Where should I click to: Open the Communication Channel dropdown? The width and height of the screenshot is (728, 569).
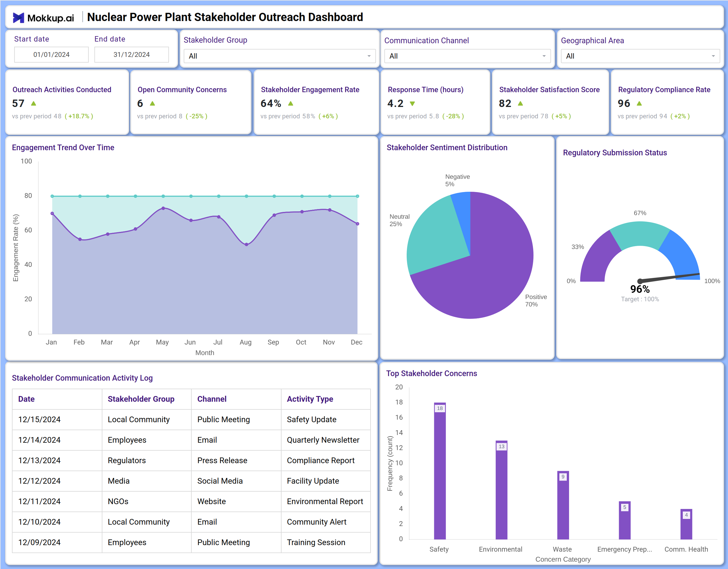(467, 56)
